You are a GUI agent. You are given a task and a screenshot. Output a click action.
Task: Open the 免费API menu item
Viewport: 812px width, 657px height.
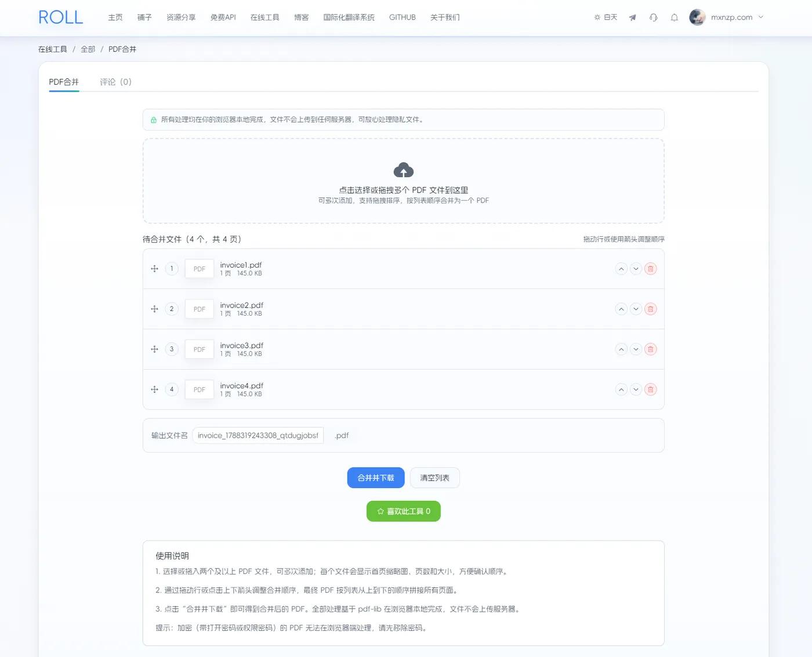(223, 17)
